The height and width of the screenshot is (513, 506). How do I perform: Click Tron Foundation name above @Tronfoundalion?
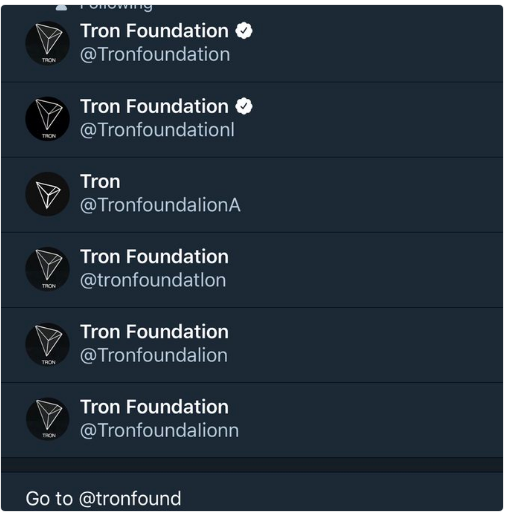(155, 332)
